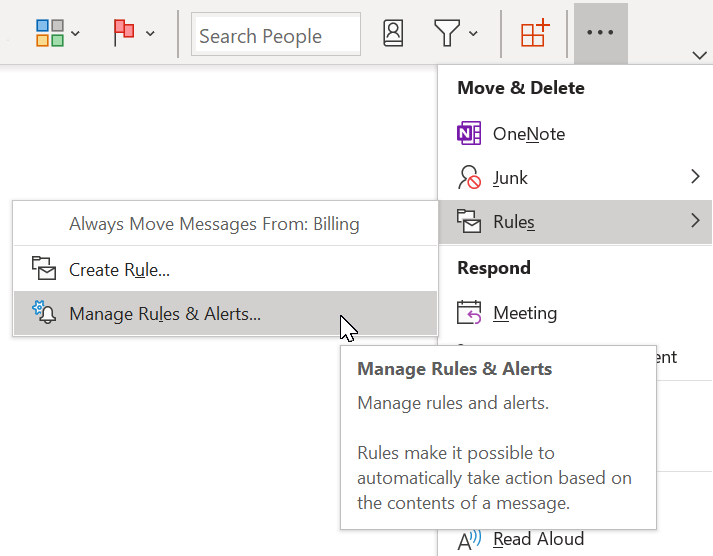Click the Filter Email funnel icon
This screenshot has width=713, height=556.
pos(446,33)
